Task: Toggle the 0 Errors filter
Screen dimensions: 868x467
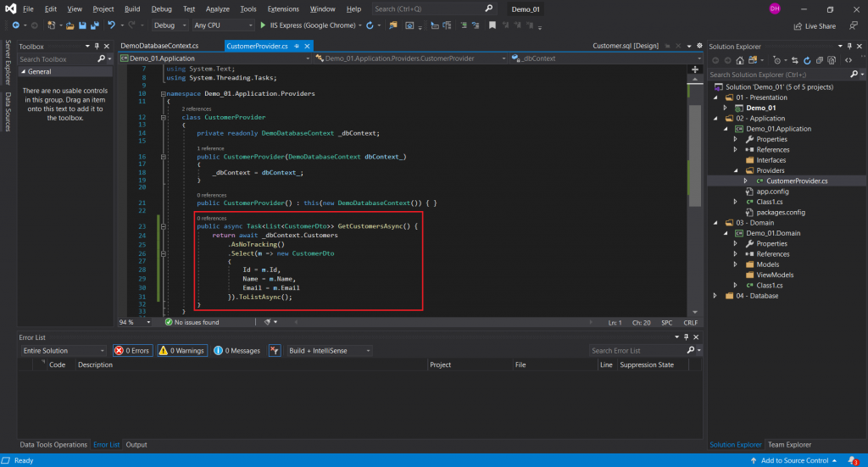Action: (x=132, y=350)
